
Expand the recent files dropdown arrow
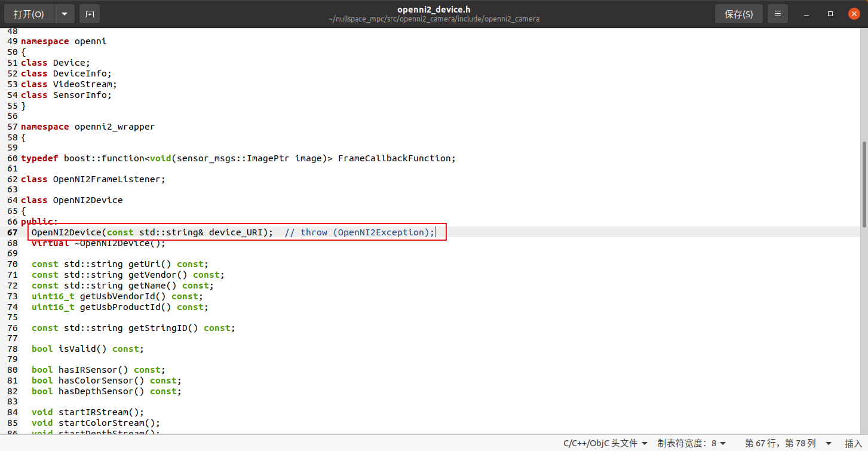[65, 14]
